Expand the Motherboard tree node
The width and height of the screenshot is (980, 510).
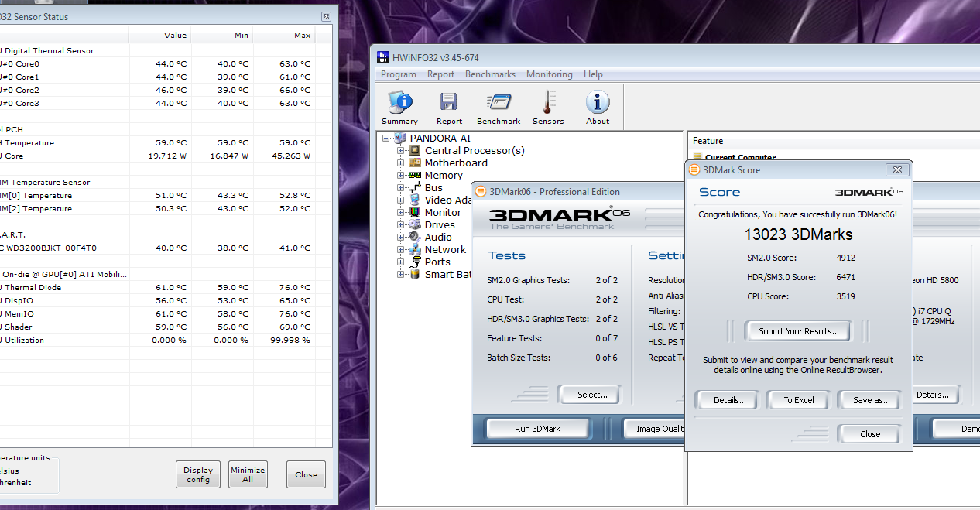[x=401, y=163]
